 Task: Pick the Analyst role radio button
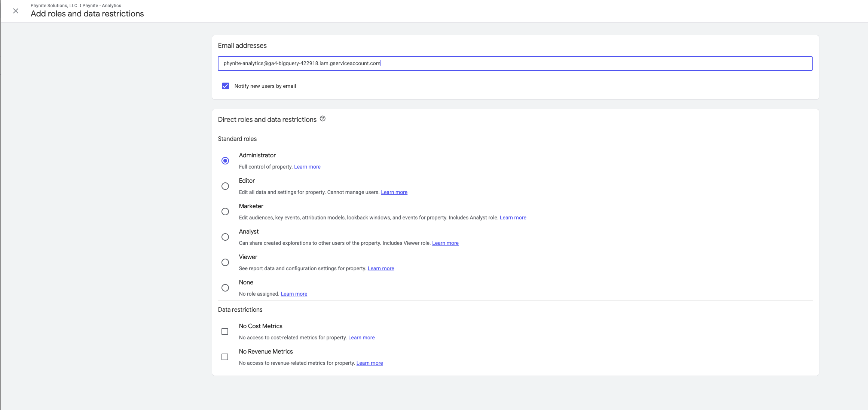click(x=225, y=237)
